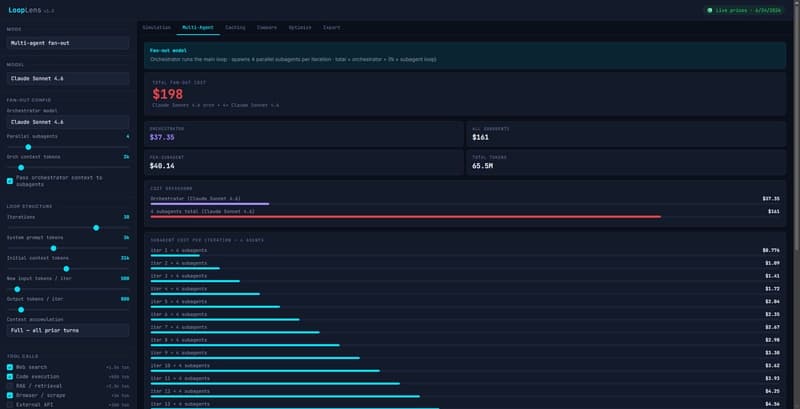Click the Orchestrator $37.35 card
Image resolution: width=800 pixels, height=409 pixels.
click(x=304, y=134)
